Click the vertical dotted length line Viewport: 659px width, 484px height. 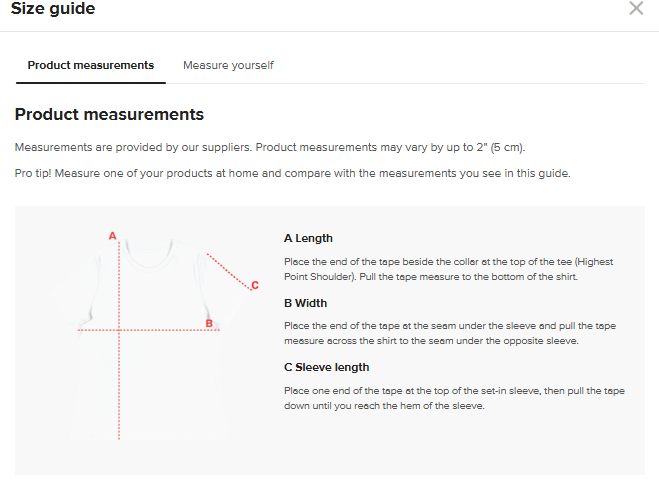pyautogui.click(x=120, y=390)
